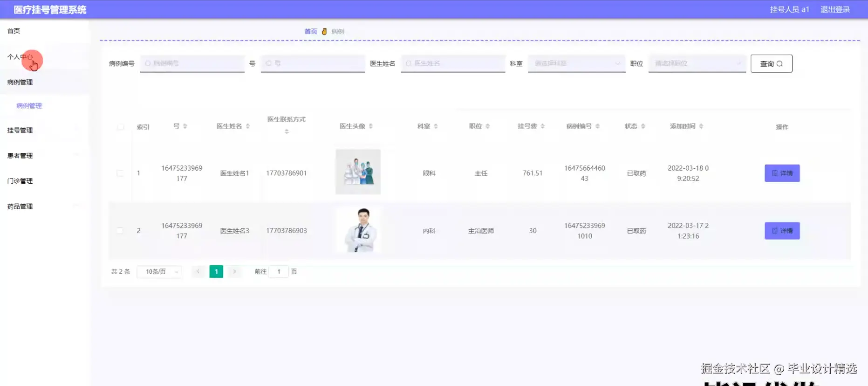Sort by 添加时间 column arrows
Viewport: 868px width, 386px height.
[701, 126]
